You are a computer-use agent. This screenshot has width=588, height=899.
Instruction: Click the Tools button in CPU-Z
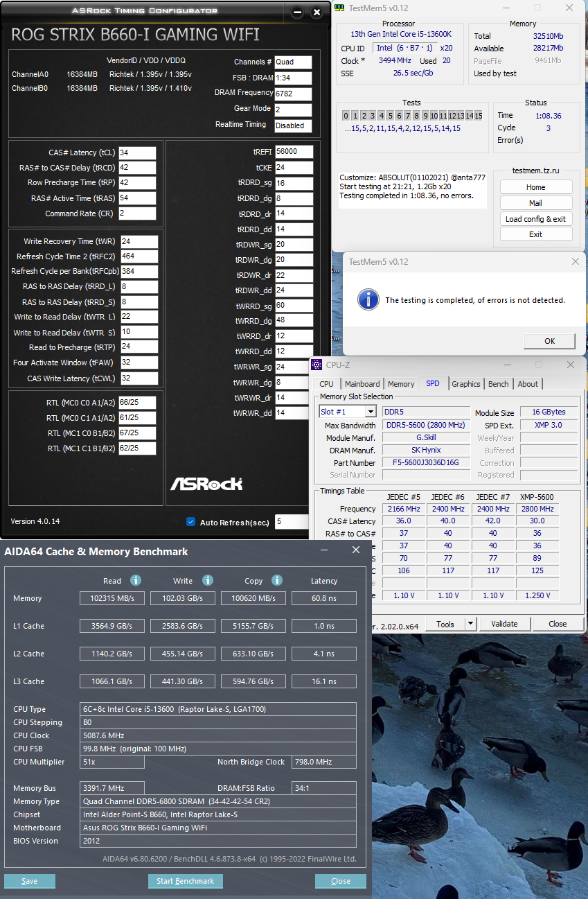tap(445, 624)
